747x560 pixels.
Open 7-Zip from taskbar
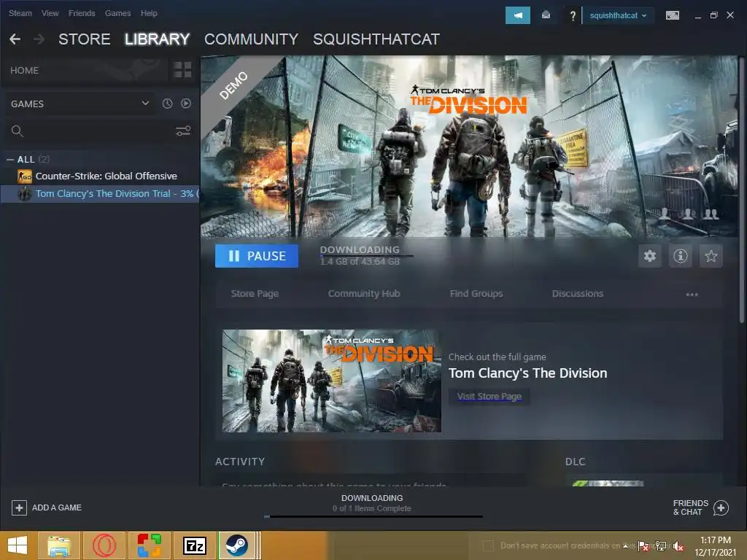click(x=195, y=545)
